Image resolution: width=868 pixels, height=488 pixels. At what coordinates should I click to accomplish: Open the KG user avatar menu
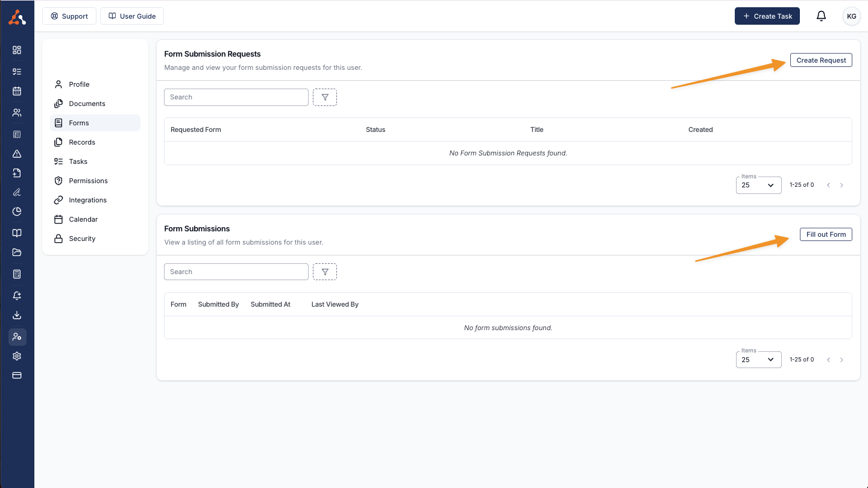click(x=851, y=16)
